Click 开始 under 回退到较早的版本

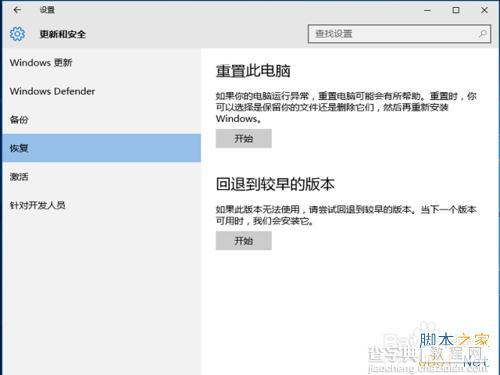pos(244,241)
